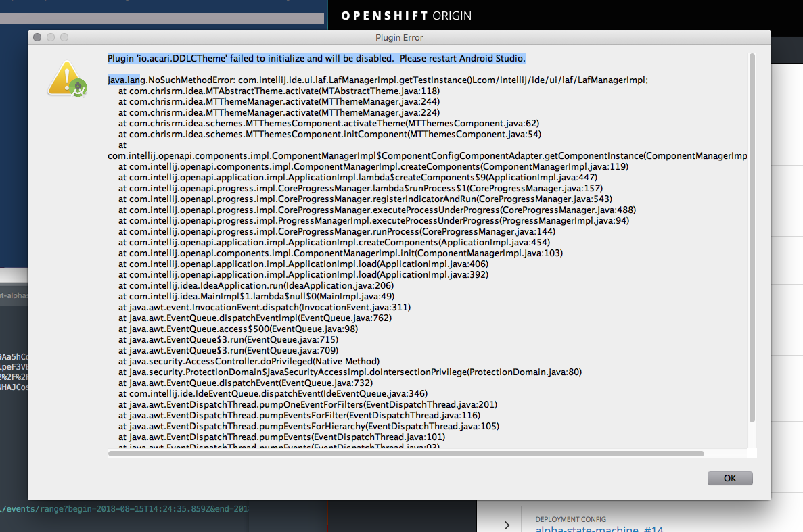Click the CoreProgressManager.java:488 stack line

coord(377,210)
